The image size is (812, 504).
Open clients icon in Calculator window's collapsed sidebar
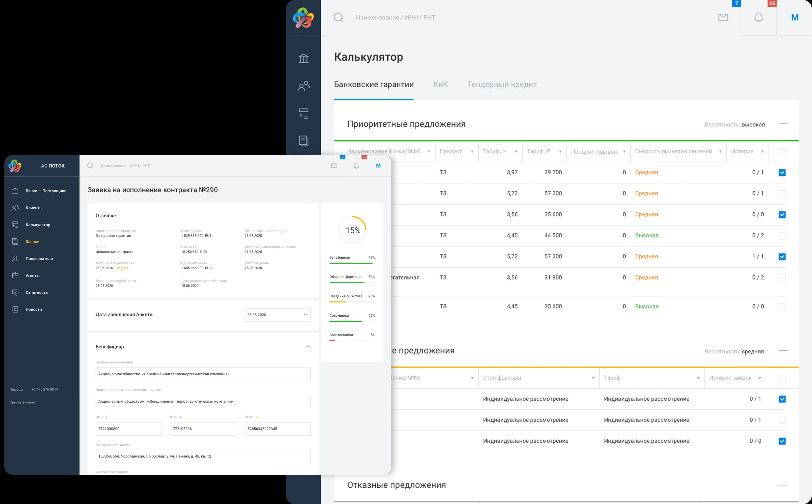coord(303,86)
